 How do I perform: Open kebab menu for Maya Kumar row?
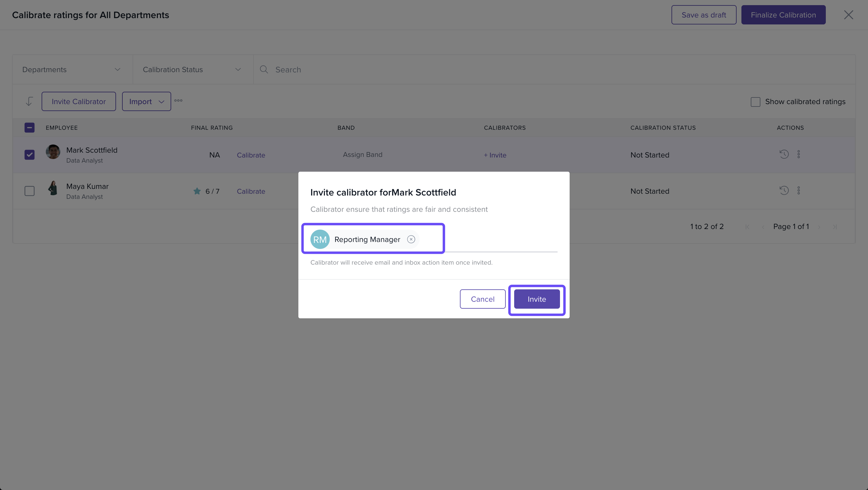click(x=798, y=190)
